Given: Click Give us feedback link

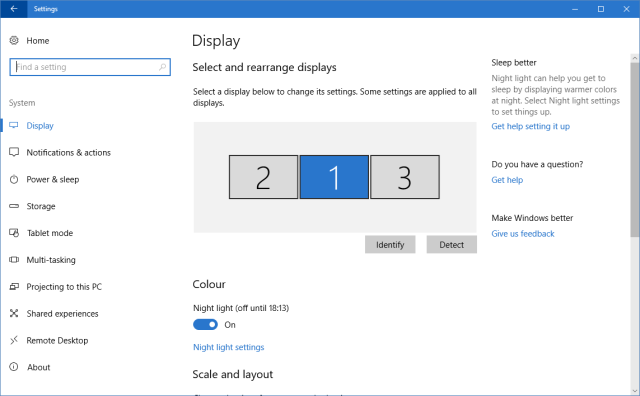Looking at the screenshot, I should 523,234.
